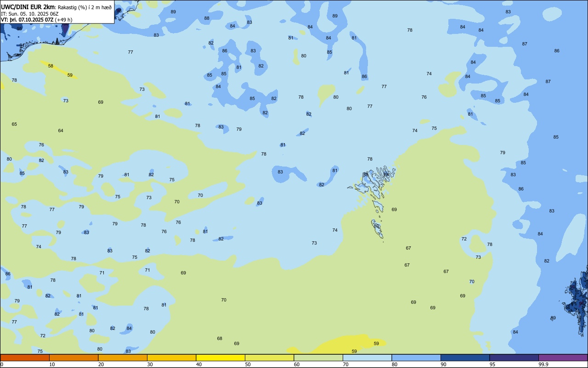
Task: Click the 95–99.9 navy legend swatch
Action: coord(514,357)
